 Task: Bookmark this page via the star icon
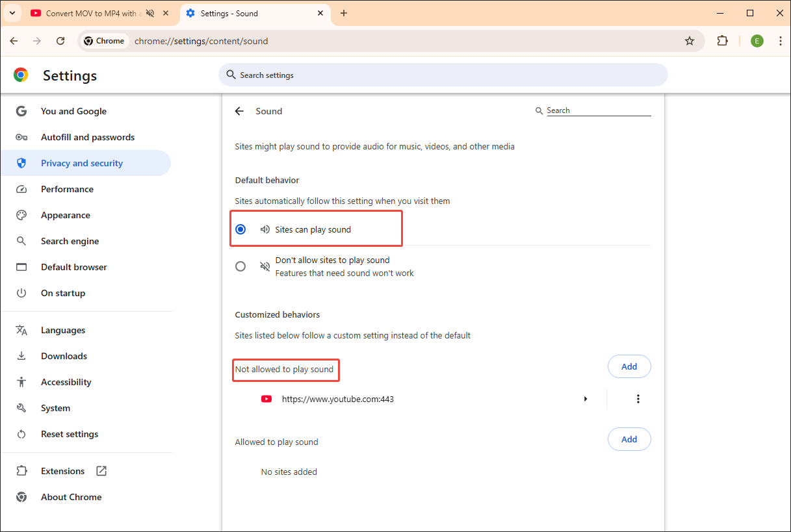[x=689, y=40]
